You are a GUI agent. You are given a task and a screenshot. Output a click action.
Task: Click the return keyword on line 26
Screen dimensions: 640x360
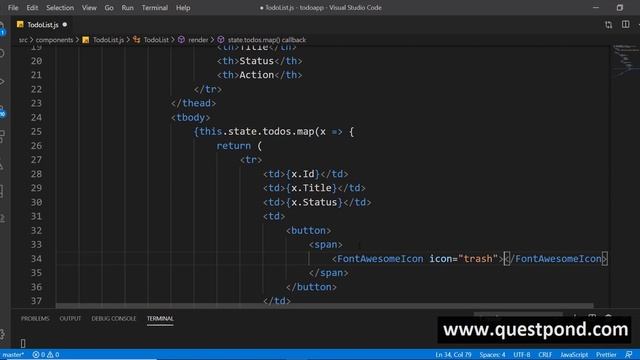(x=233, y=146)
